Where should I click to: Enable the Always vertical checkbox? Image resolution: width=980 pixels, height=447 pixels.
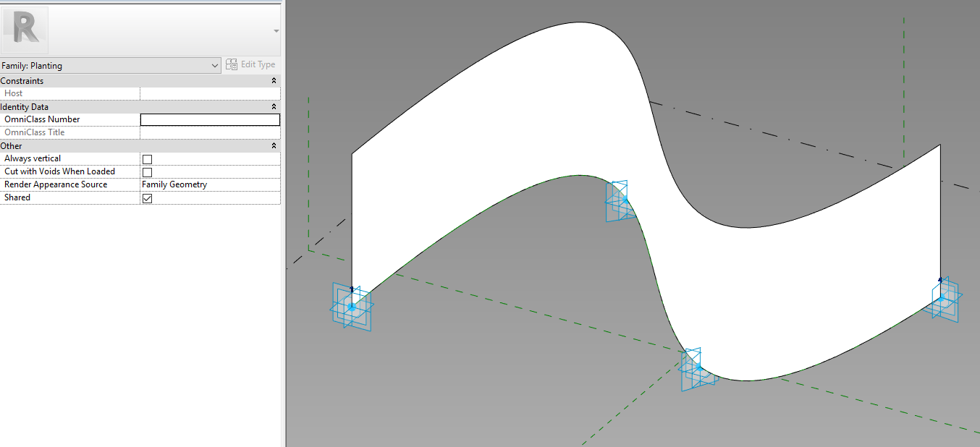(x=147, y=158)
